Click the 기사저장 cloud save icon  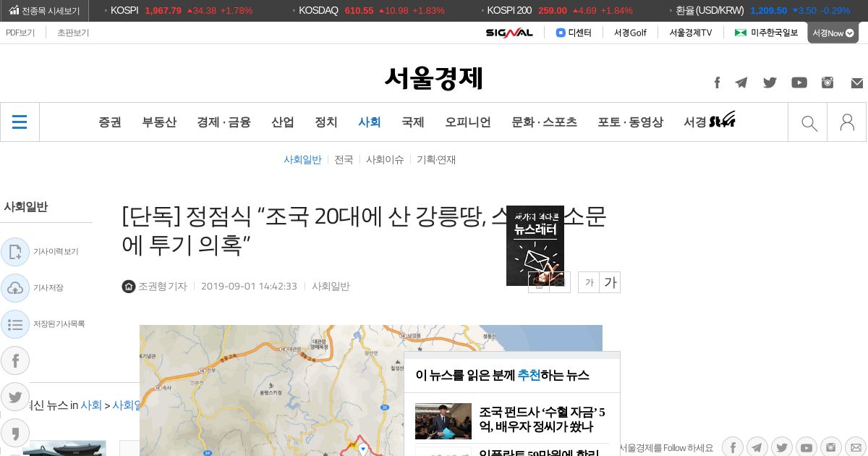pyautogui.click(x=15, y=288)
